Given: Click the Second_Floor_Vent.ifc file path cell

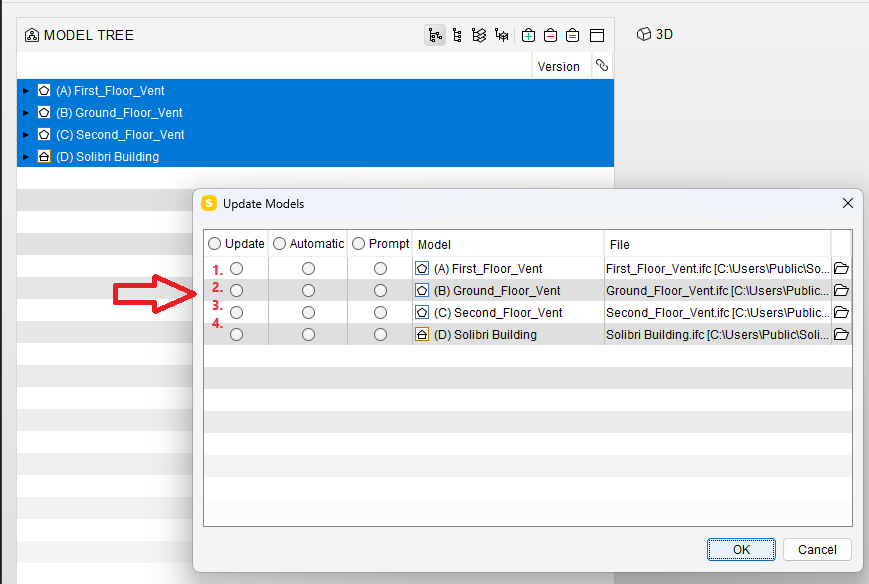Looking at the screenshot, I should [718, 313].
